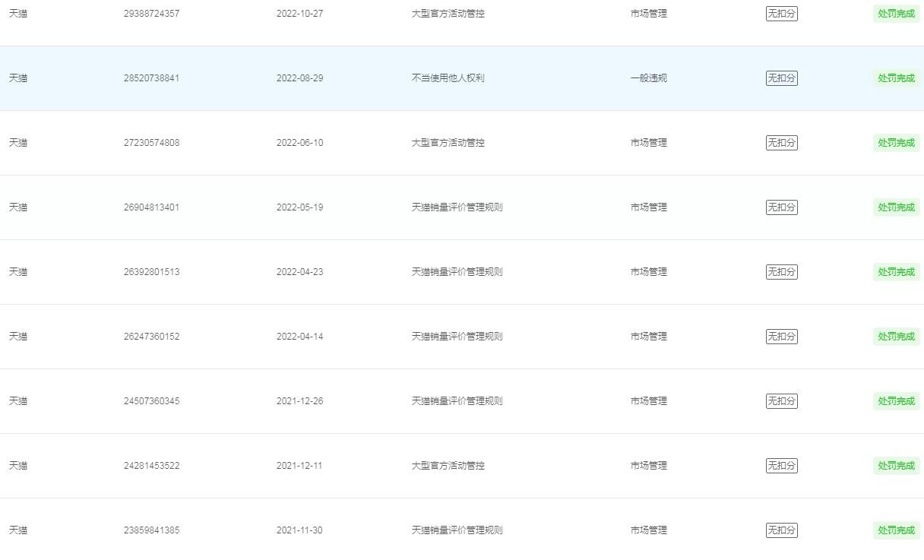Select date 2022-10-27
This screenshot has width=924, height=560.
(299, 14)
